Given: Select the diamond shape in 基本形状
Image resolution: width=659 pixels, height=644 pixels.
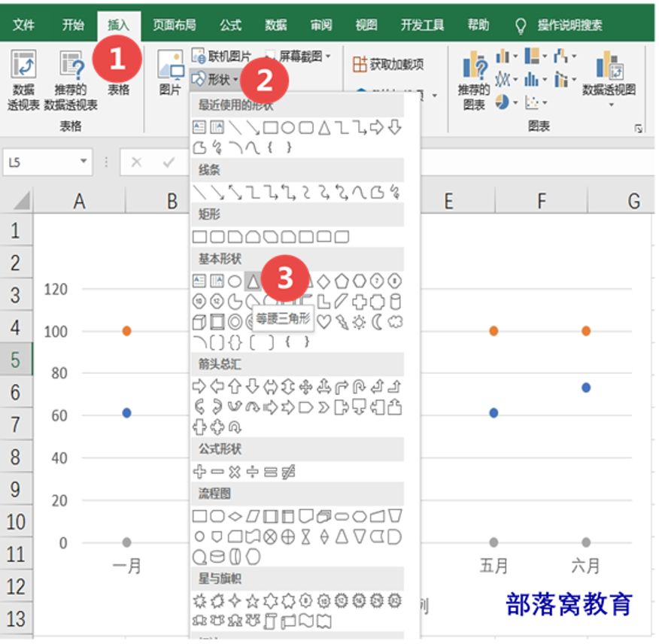Looking at the screenshot, I should pyautogui.click(x=323, y=281).
